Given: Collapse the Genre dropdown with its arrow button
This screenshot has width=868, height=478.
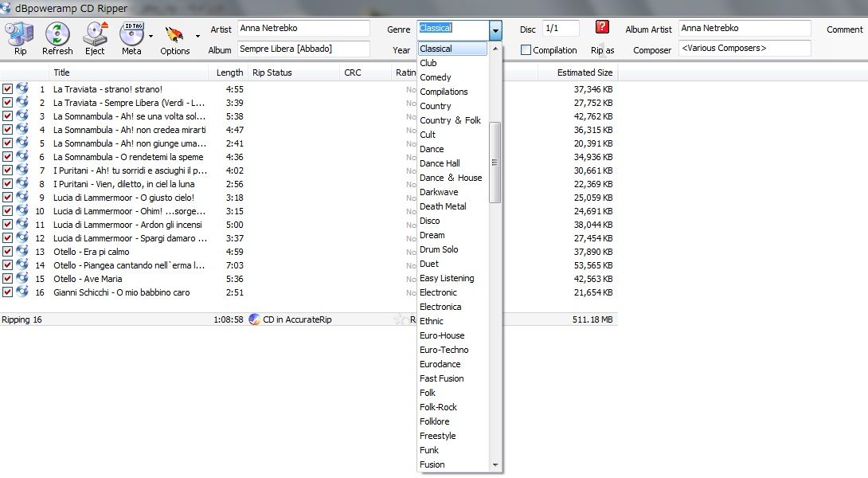Looking at the screenshot, I should coord(495,30).
